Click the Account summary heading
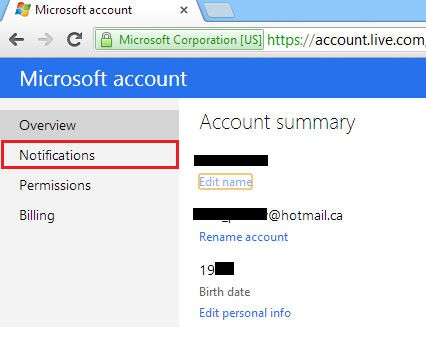This screenshot has width=426, height=361. click(x=277, y=122)
